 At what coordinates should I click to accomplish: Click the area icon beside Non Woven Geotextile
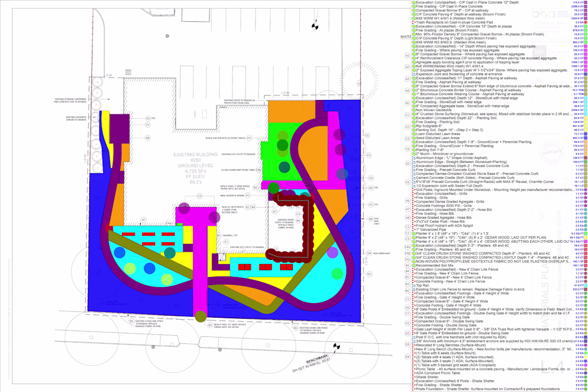click(414, 110)
